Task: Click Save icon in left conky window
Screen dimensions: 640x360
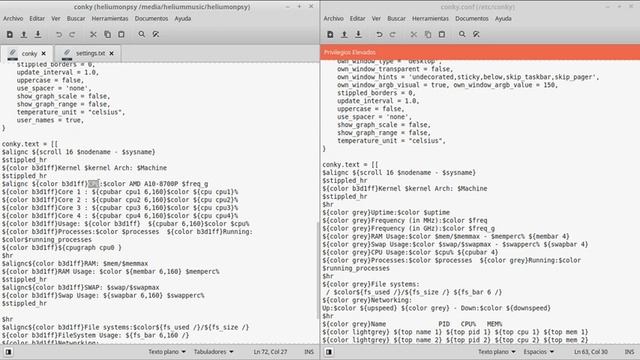Action: click(38, 35)
